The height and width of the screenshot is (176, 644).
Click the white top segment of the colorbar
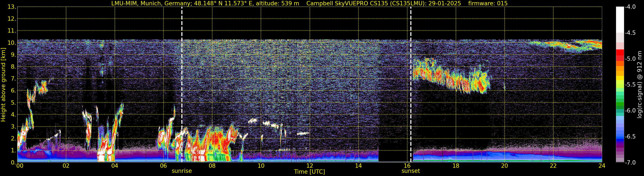(x=620, y=20)
